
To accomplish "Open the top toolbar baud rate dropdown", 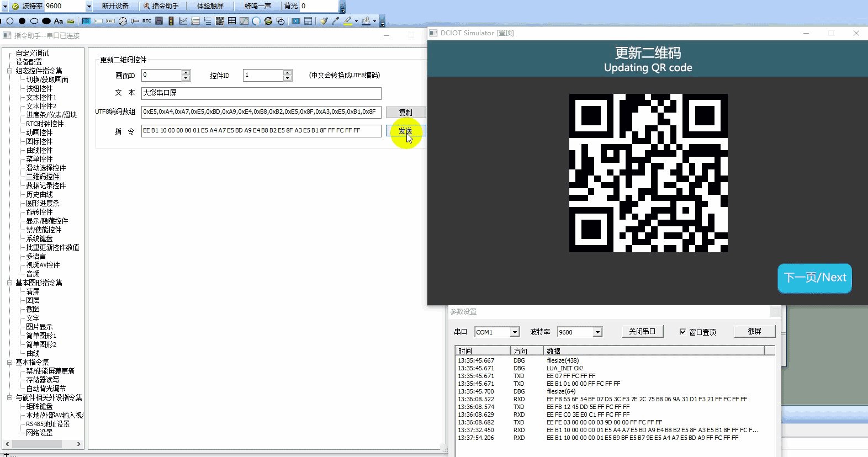I will 88,6.
